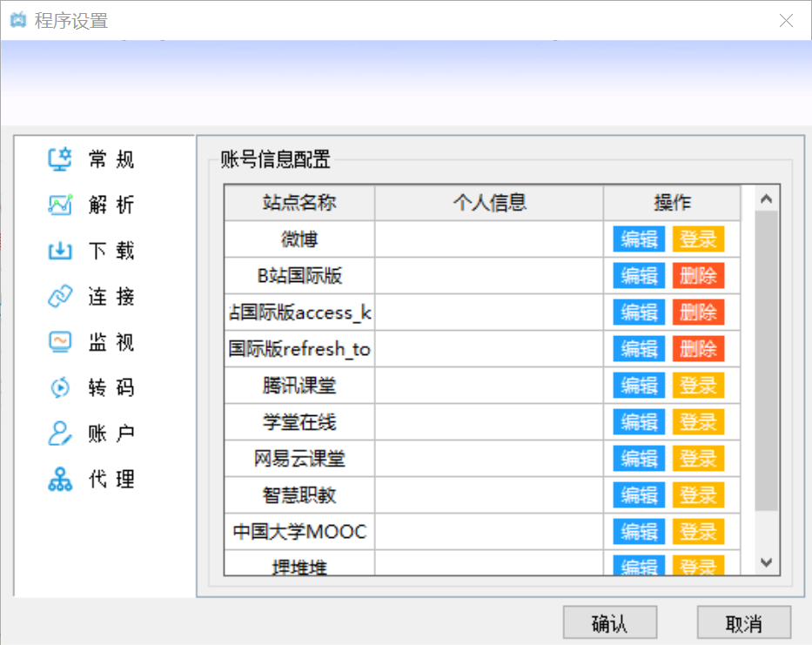Click 登录 for the 微博 row

698,239
